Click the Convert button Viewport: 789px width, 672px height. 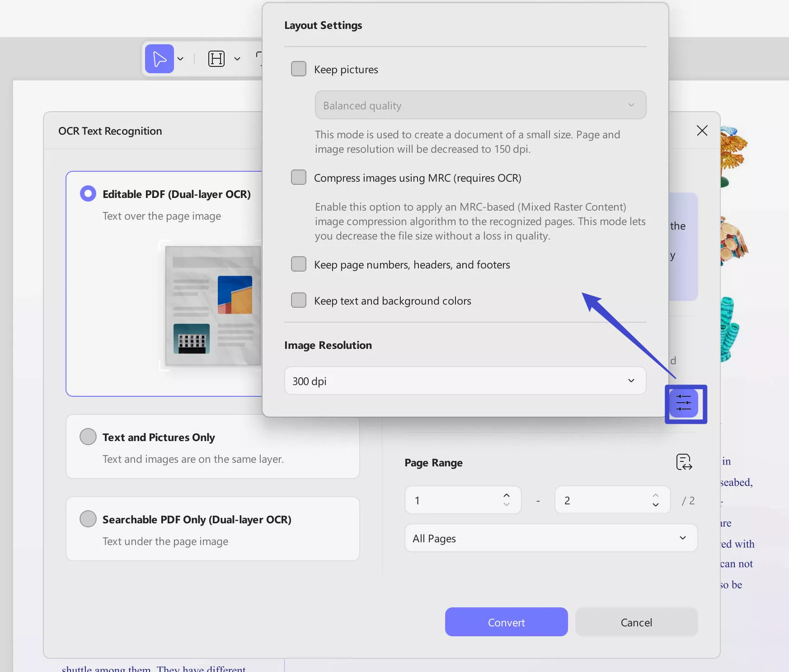[506, 622]
